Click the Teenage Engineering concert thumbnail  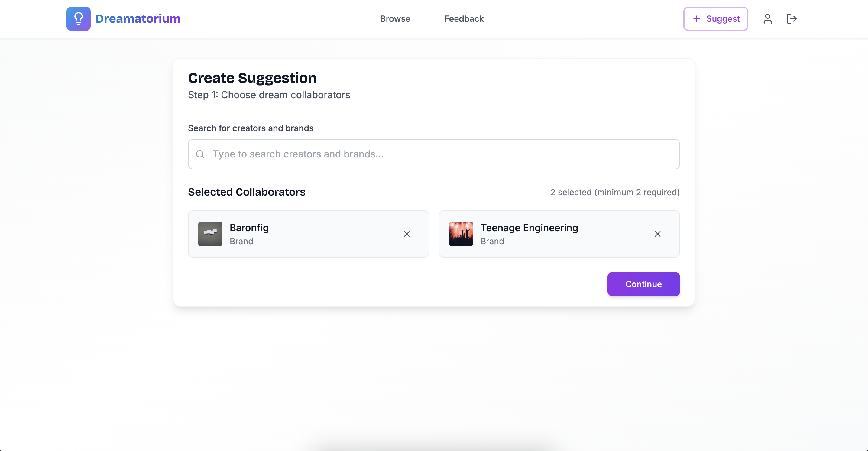point(461,234)
